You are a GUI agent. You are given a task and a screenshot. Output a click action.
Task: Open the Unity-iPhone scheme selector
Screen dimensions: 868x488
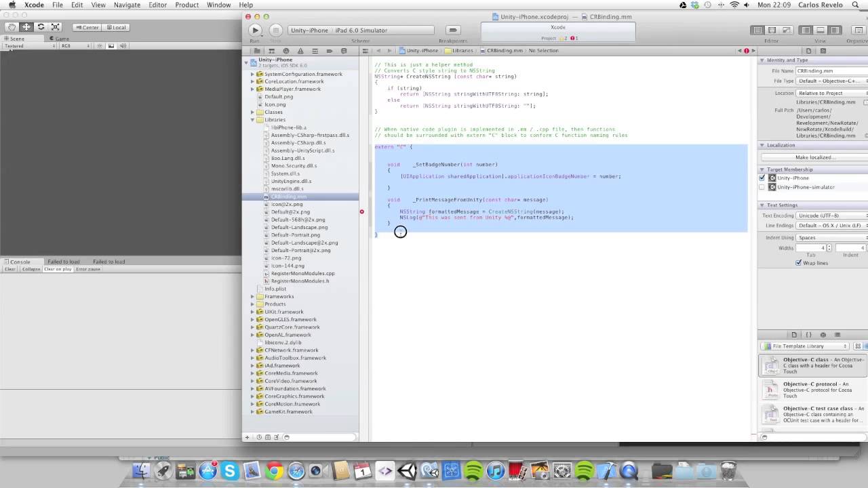click(x=309, y=30)
